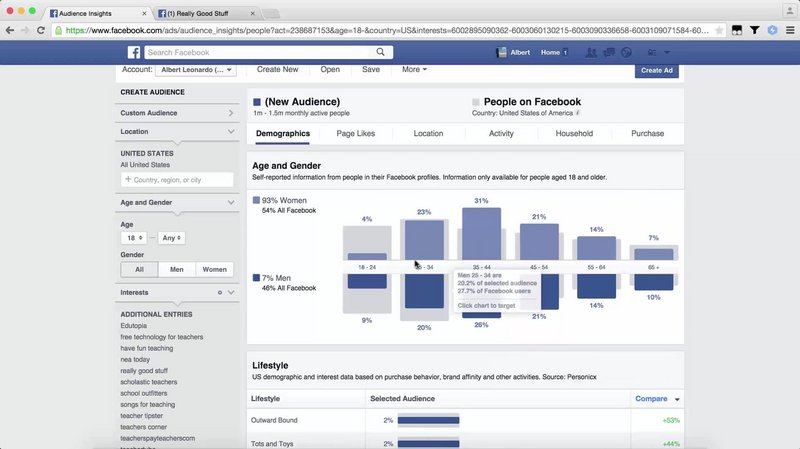
Task: Close the Audience Insights browser tab
Action: (144, 13)
